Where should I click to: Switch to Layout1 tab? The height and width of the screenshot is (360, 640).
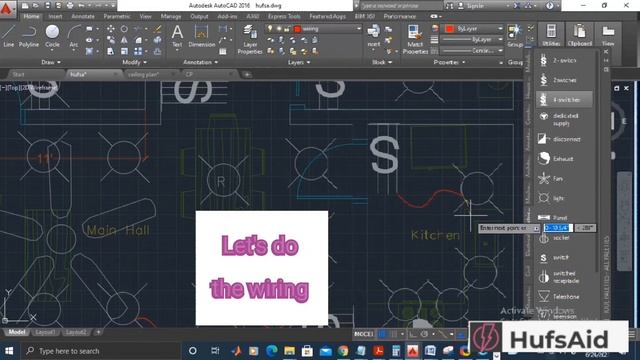click(45, 332)
